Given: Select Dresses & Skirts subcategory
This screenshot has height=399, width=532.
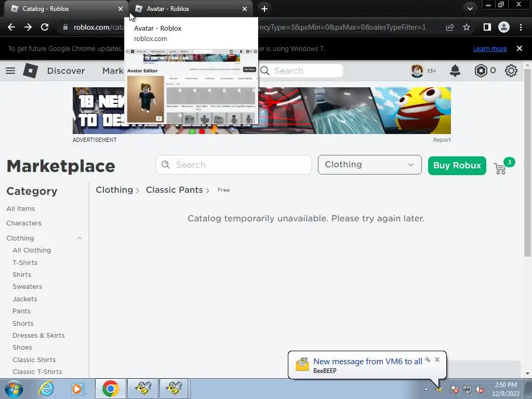Looking at the screenshot, I should [38, 336].
